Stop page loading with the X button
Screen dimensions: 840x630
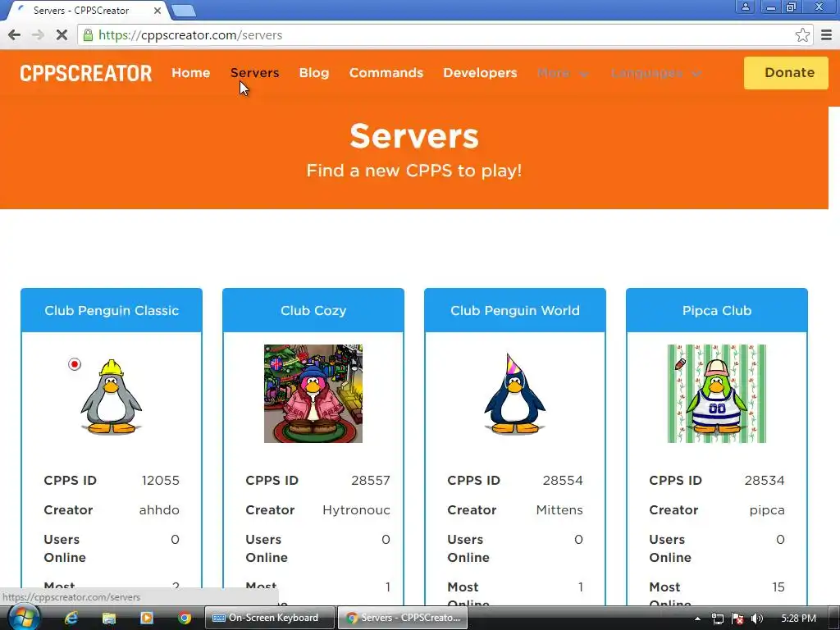coord(62,35)
